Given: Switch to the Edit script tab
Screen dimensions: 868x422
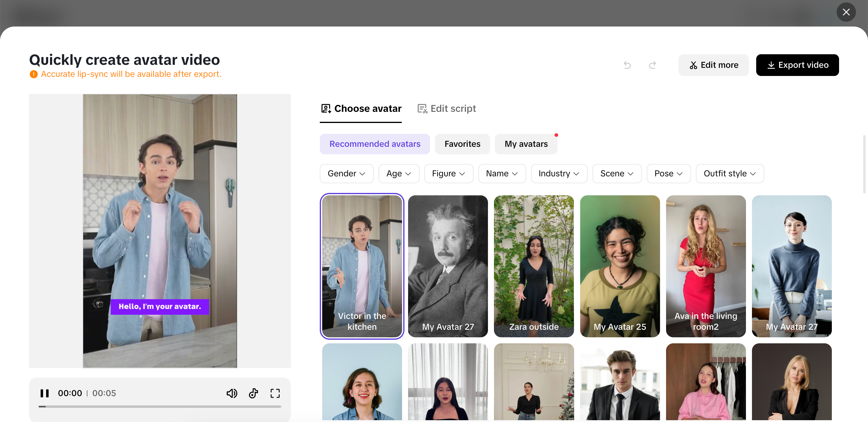Looking at the screenshot, I should click(446, 108).
